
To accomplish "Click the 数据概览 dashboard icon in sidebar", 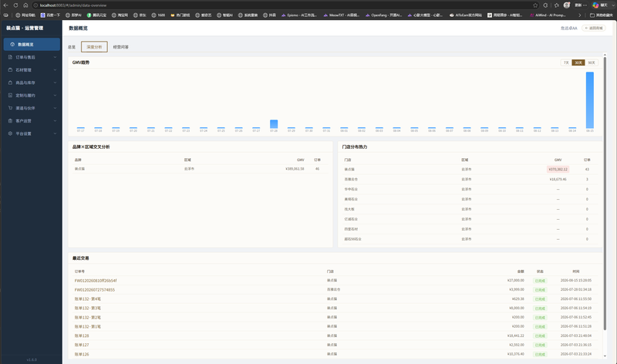I will click(x=12, y=45).
